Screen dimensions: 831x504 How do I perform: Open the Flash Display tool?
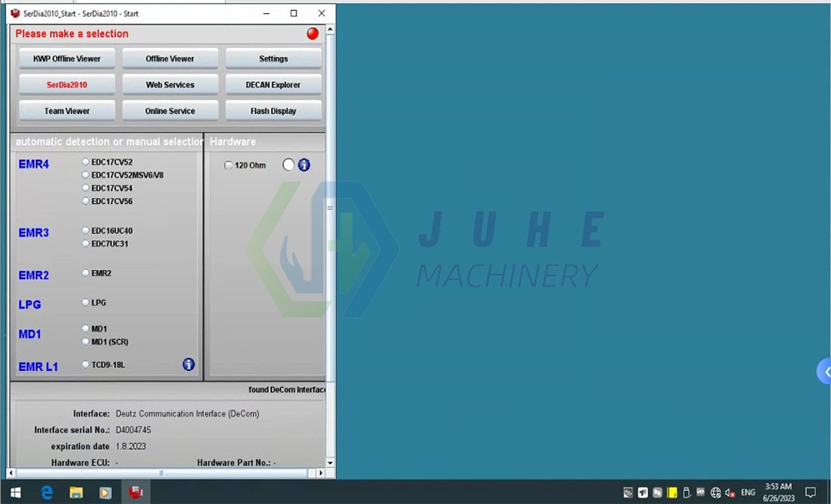[x=273, y=111]
